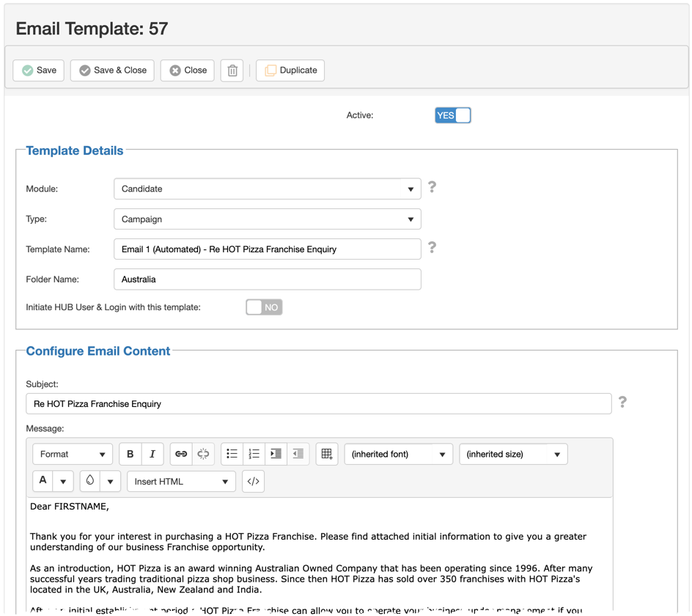Open the inherited font dropdown
The image size is (692, 616).
tap(399, 454)
